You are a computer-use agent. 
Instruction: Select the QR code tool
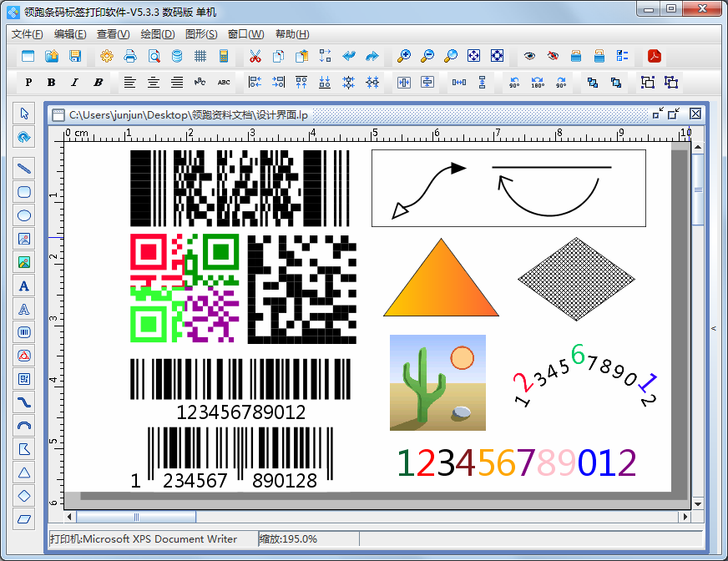pos(24,379)
